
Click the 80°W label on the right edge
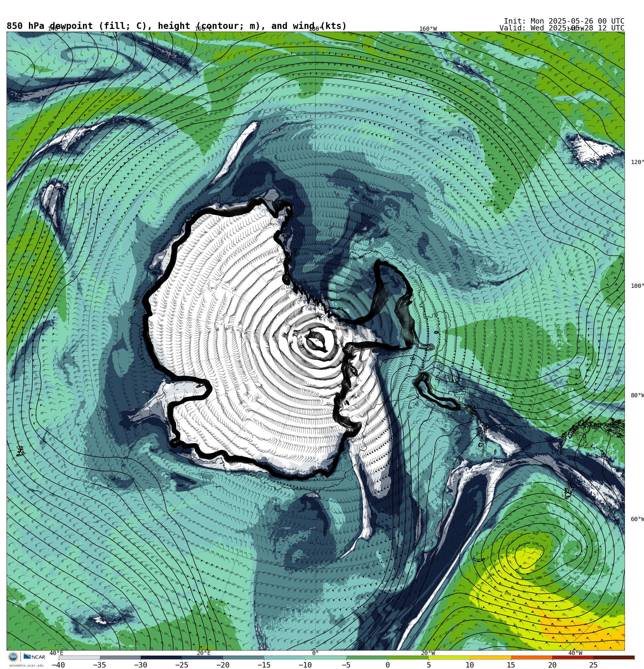(637, 395)
